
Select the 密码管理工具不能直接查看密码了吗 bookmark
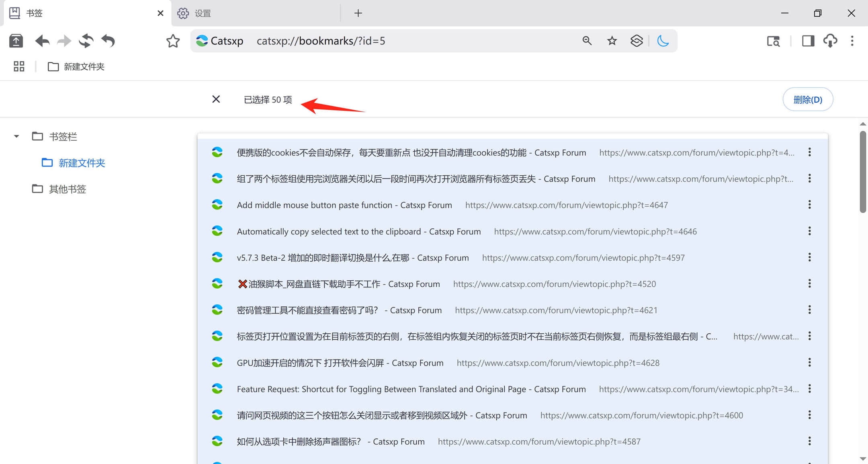[339, 310]
